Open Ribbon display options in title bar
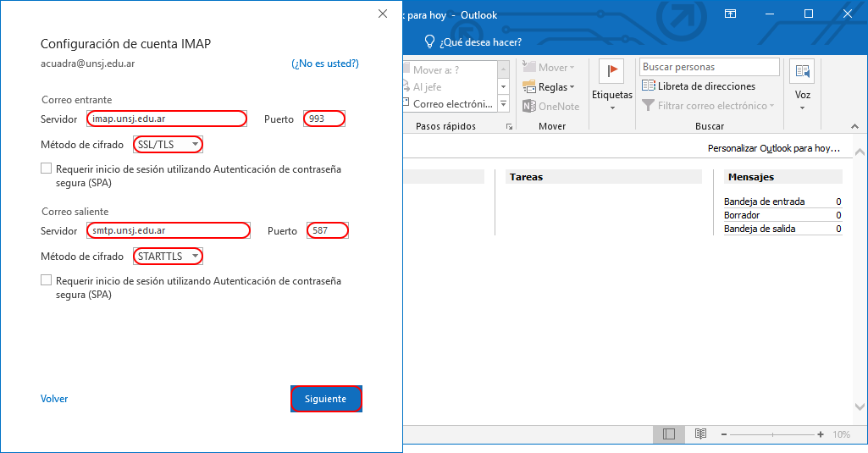Image resolution: width=868 pixels, height=453 pixels. tap(730, 14)
